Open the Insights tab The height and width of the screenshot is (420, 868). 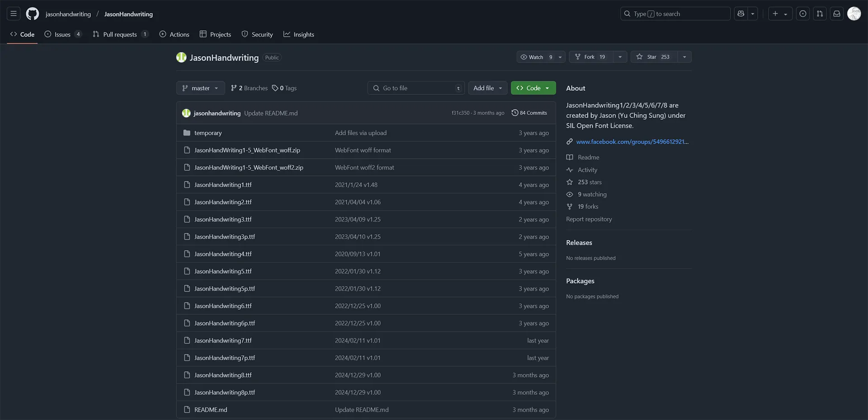(298, 34)
